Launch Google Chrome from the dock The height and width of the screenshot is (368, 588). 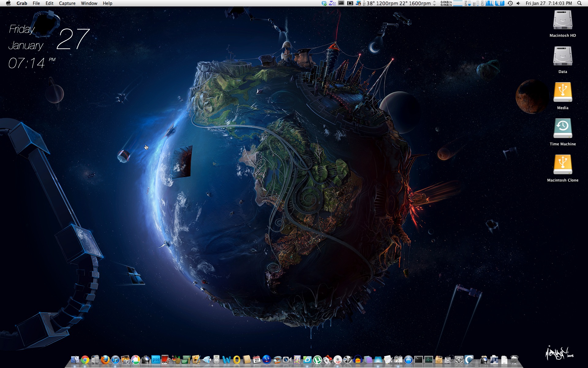pos(85,359)
